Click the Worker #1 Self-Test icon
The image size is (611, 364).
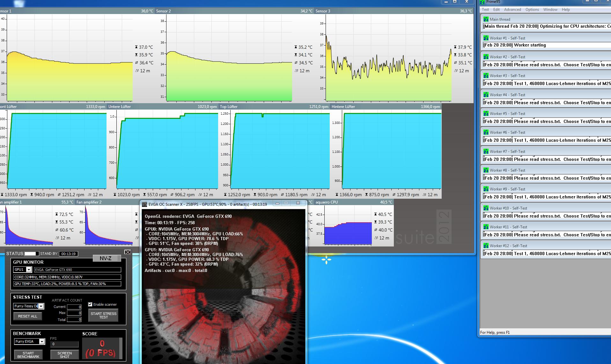(486, 38)
